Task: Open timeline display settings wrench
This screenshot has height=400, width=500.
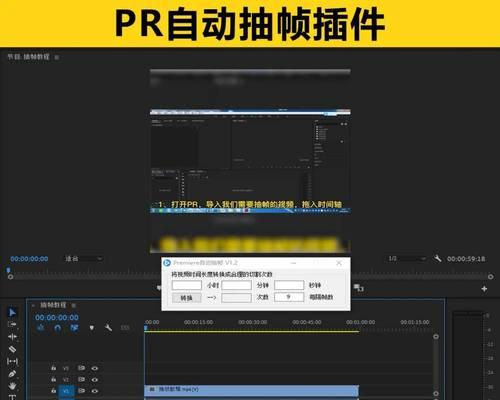Action: tap(108, 328)
